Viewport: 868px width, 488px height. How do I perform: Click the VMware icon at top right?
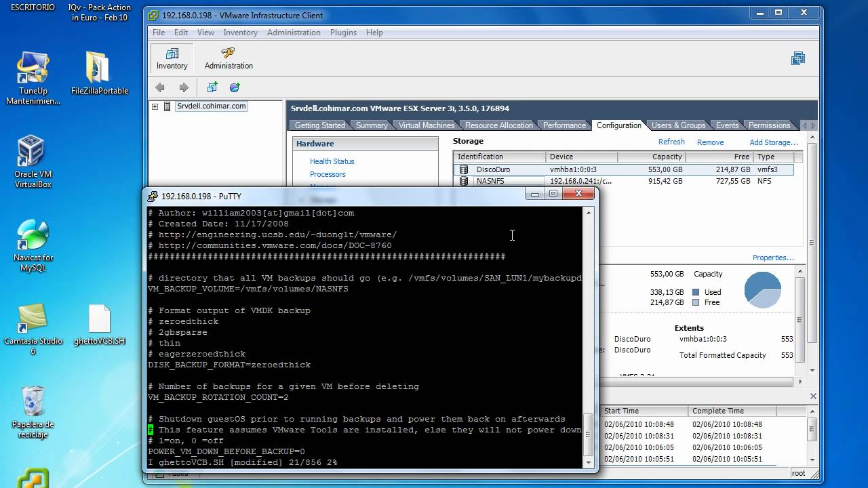[x=797, y=59]
